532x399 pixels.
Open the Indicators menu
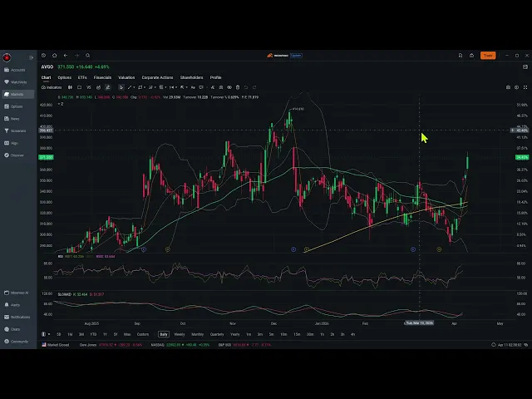point(52,87)
